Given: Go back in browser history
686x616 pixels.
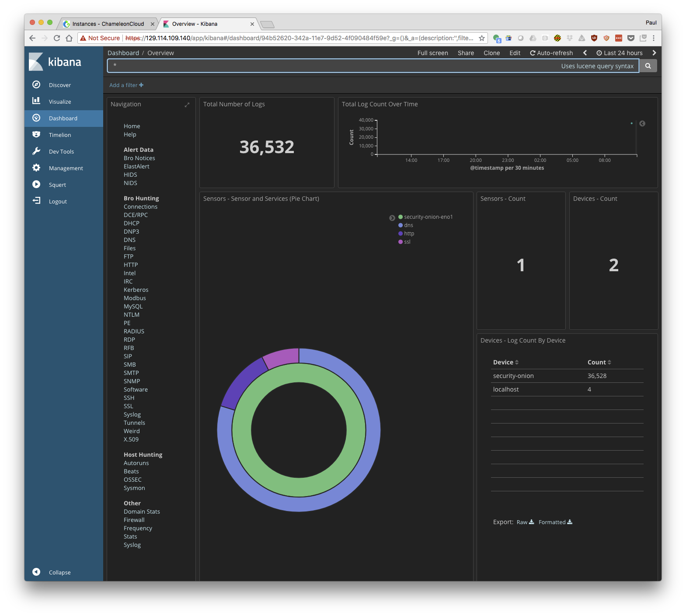Looking at the screenshot, I should point(32,38).
